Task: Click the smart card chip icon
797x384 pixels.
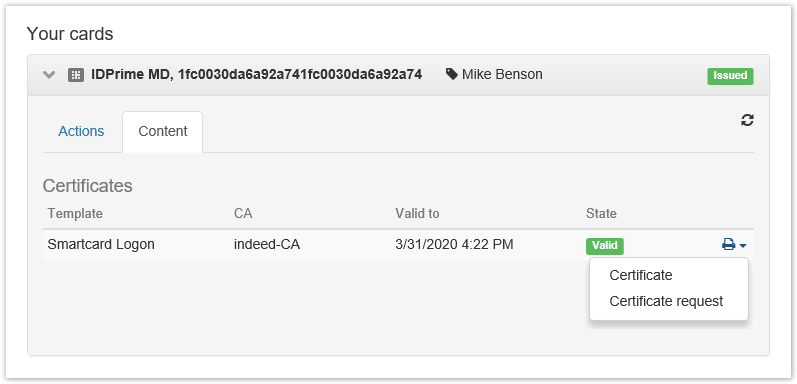Action: (x=76, y=75)
